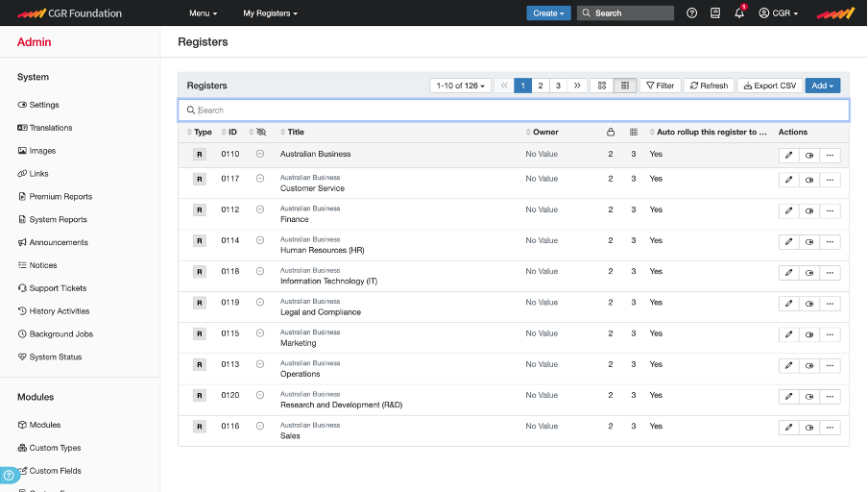Image resolution: width=868 pixels, height=492 pixels.
Task: Open Settings in the admin sidebar
Action: coord(38,105)
